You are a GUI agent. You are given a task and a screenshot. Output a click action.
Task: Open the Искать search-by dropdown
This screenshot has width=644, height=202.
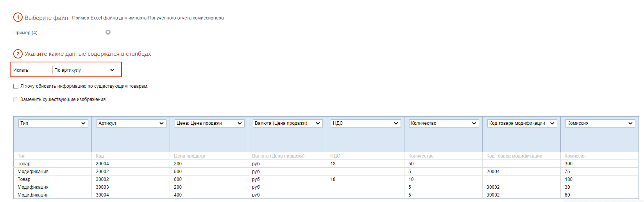(84, 70)
